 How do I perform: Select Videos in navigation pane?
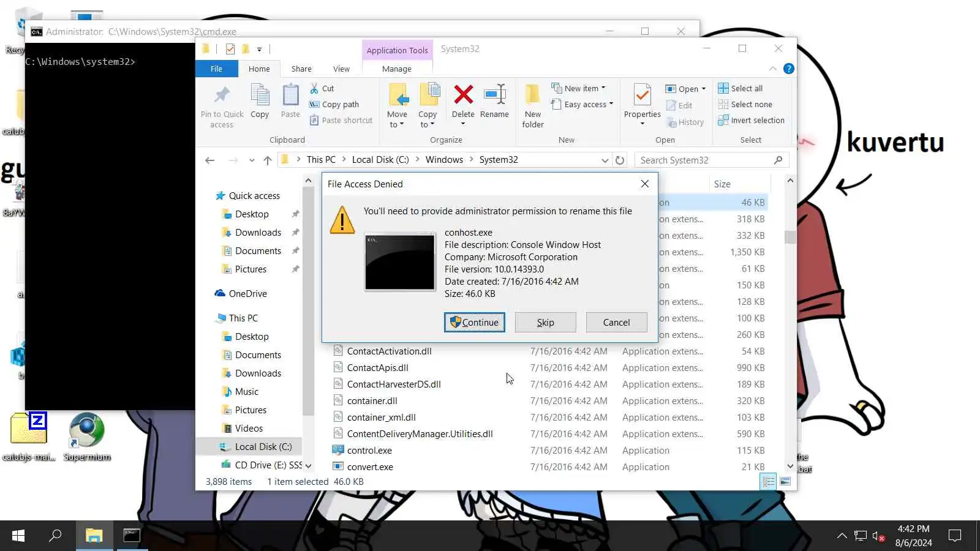[249, 429]
